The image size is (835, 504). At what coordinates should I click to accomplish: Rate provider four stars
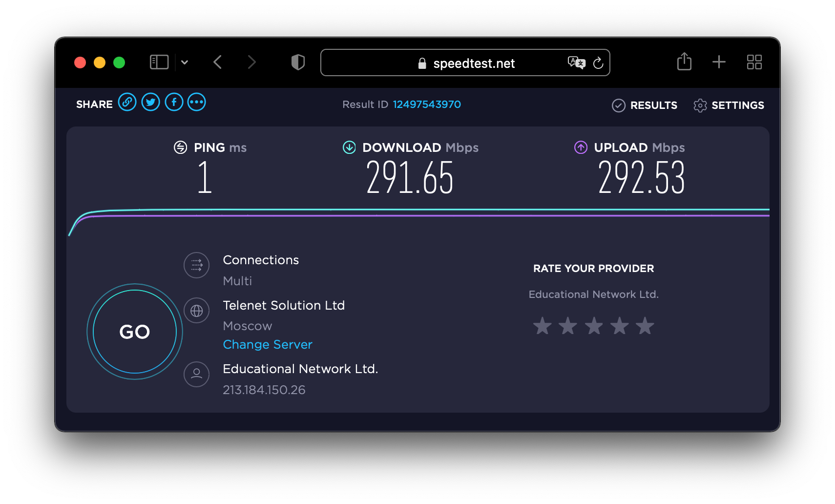[x=619, y=326]
